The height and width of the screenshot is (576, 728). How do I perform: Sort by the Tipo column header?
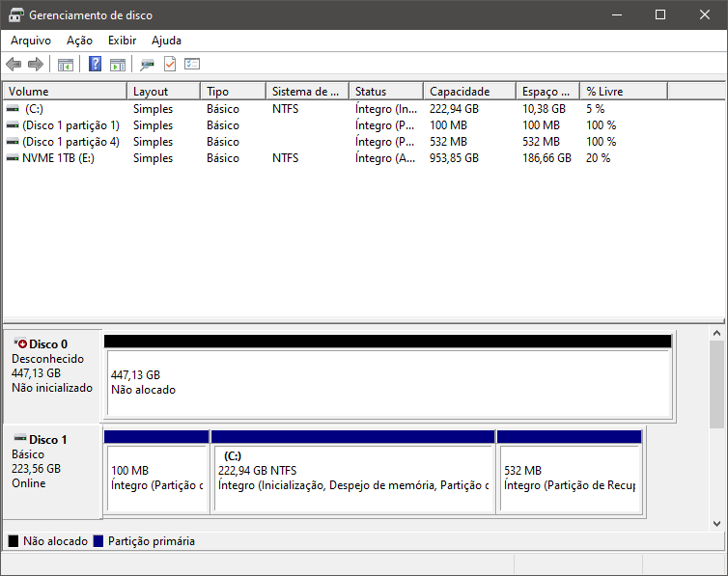pos(234,92)
